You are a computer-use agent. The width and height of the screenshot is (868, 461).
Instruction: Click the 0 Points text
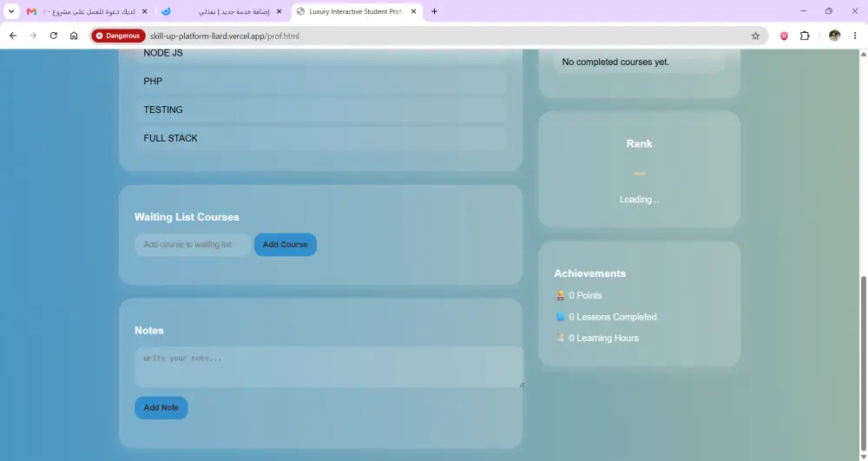click(x=585, y=295)
